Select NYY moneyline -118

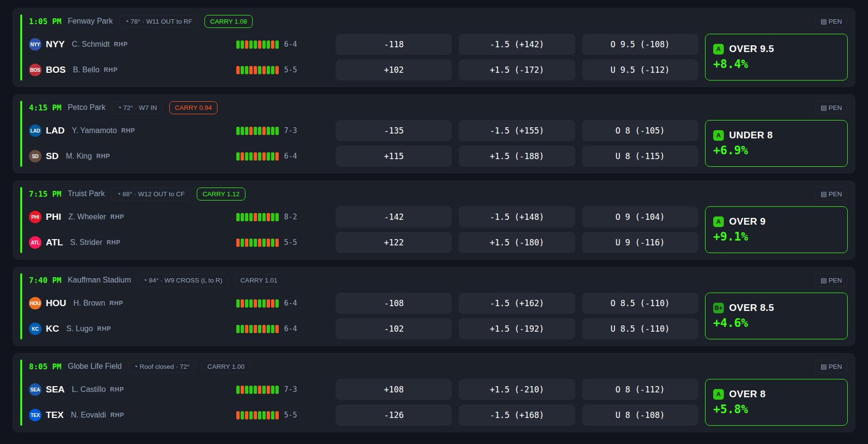(393, 44)
